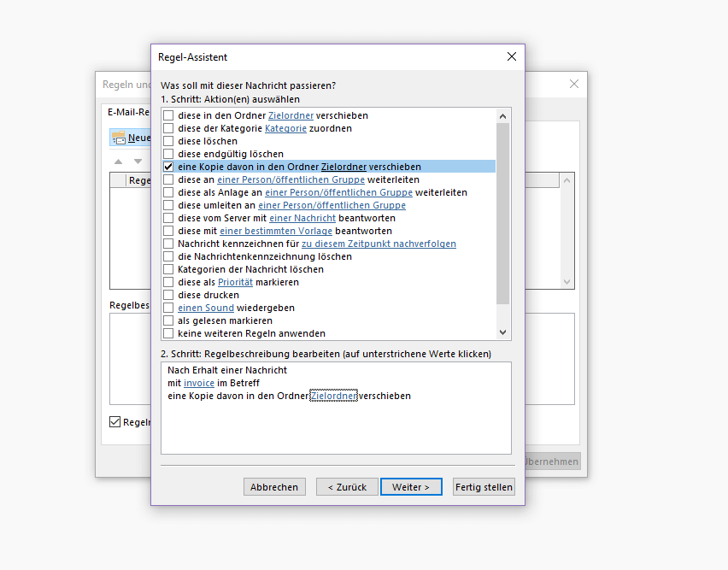Viewport: 728px width, 570px height.
Task: Choose Zielordner in rule description box
Action: pyautogui.click(x=333, y=396)
